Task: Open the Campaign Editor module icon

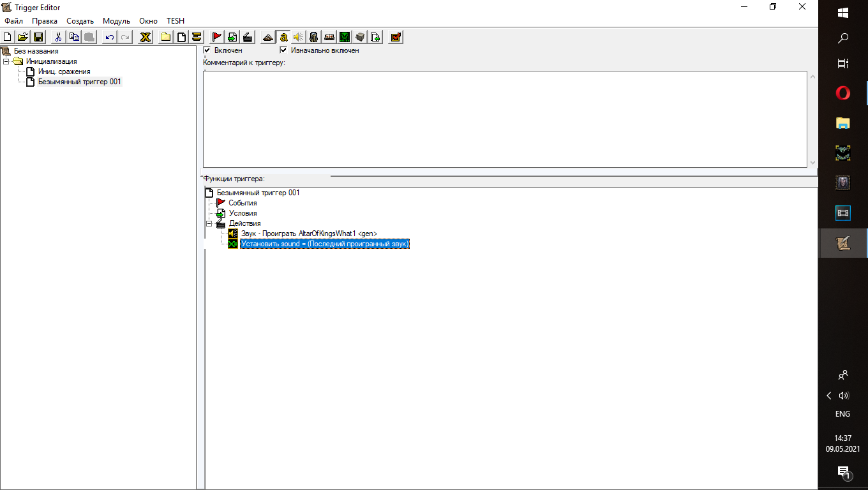Action: tap(329, 37)
